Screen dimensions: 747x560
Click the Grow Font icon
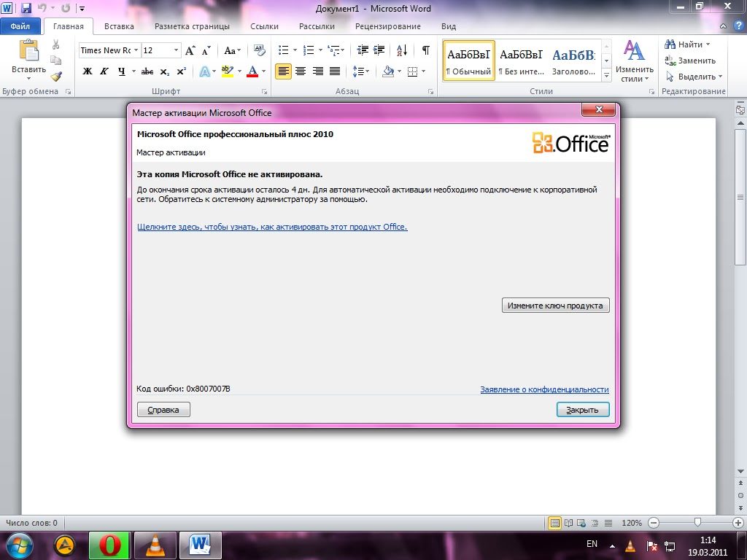(190, 50)
